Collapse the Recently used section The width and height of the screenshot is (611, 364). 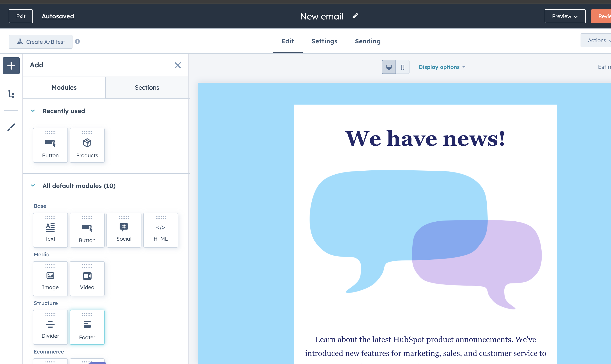click(33, 111)
